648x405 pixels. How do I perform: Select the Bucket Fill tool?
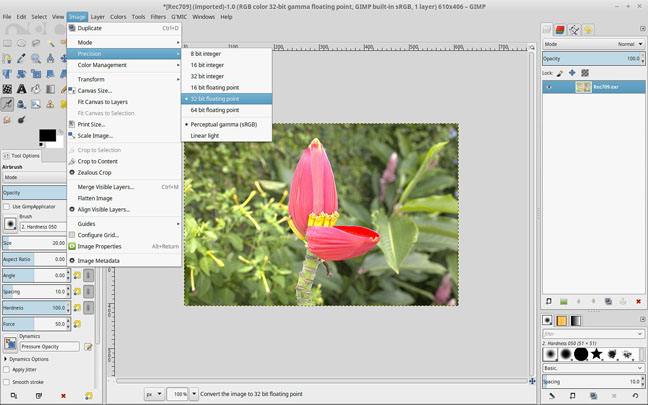36,89
